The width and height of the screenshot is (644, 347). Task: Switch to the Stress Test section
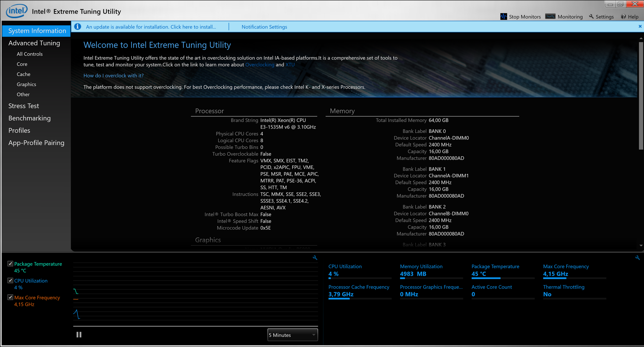click(x=23, y=106)
